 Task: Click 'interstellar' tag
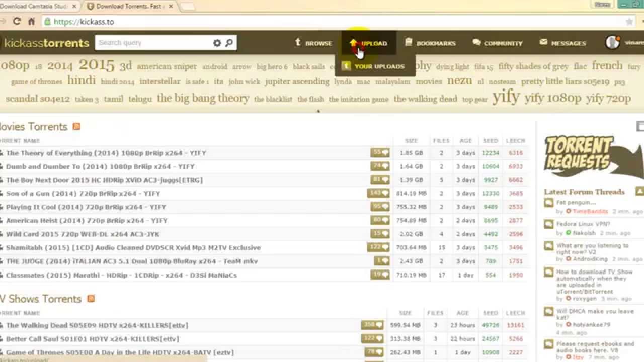159,81
